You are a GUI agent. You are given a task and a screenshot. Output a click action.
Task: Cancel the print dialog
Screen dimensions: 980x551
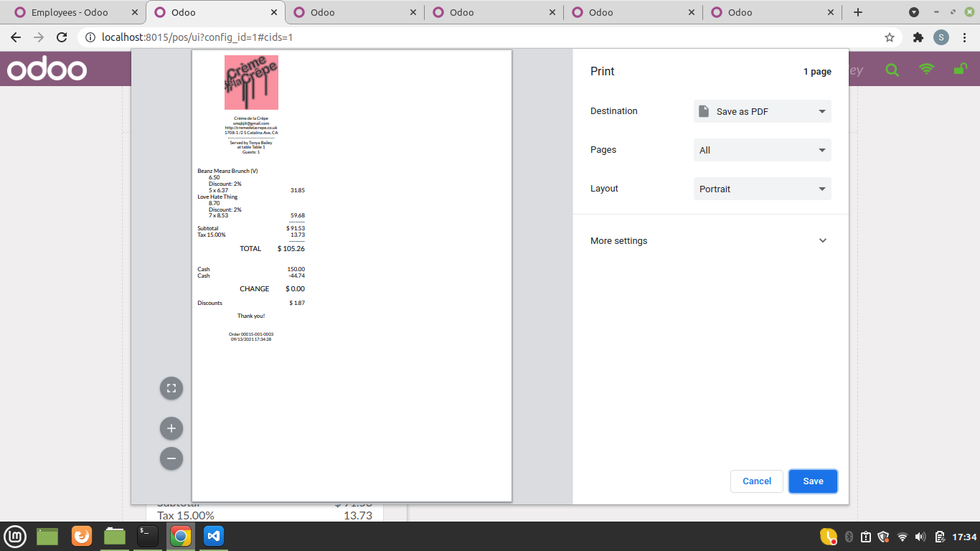[756, 481]
